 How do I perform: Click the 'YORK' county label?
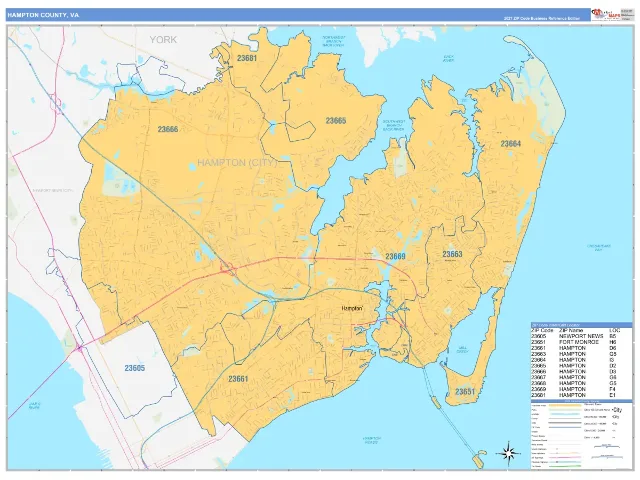click(163, 40)
